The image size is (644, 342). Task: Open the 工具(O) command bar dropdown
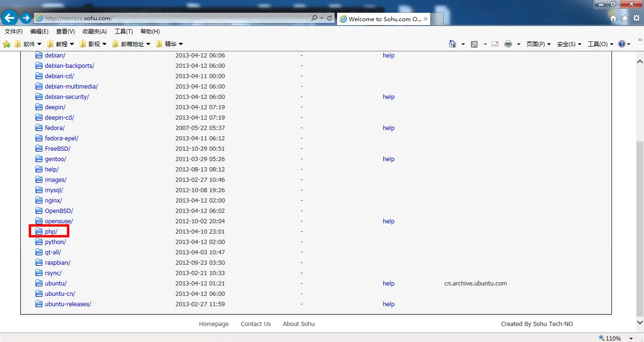coord(601,44)
